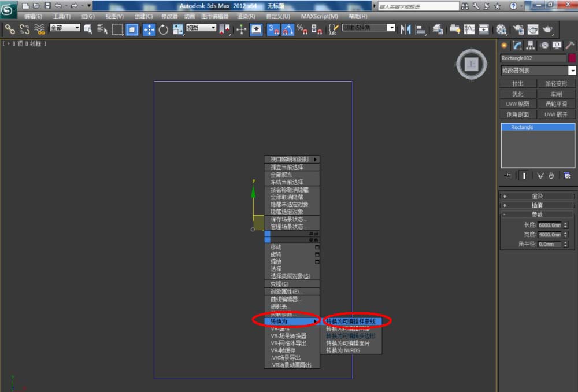Apply the 挤出 modifier button
The width and height of the screenshot is (578, 392).
tap(518, 84)
